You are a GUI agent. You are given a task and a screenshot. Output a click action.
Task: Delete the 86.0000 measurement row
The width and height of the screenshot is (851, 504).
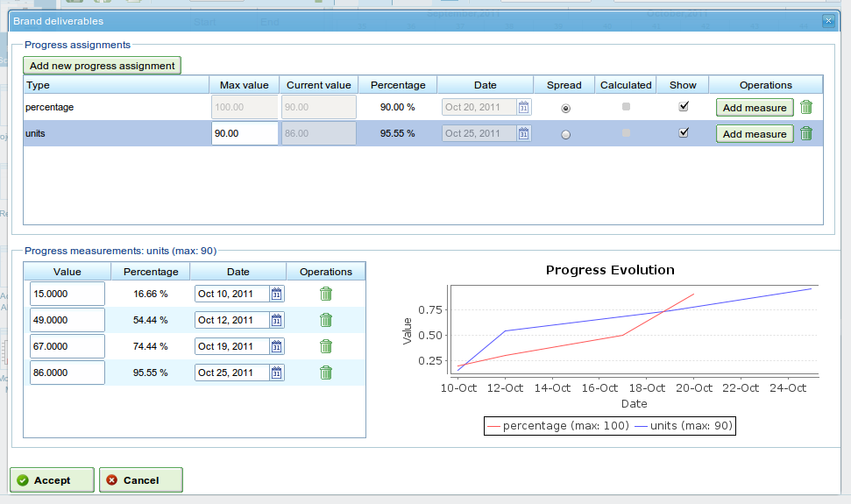(326, 373)
